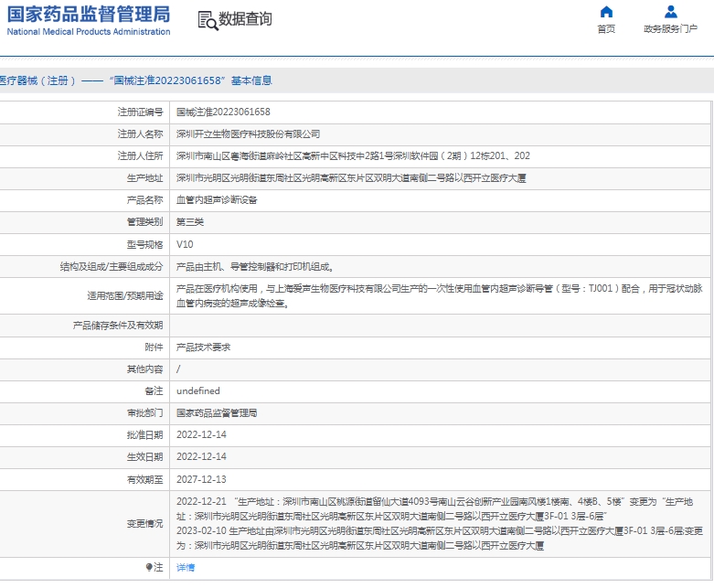Click the 数据查询 heading text
714x588 pixels.
(245, 19)
